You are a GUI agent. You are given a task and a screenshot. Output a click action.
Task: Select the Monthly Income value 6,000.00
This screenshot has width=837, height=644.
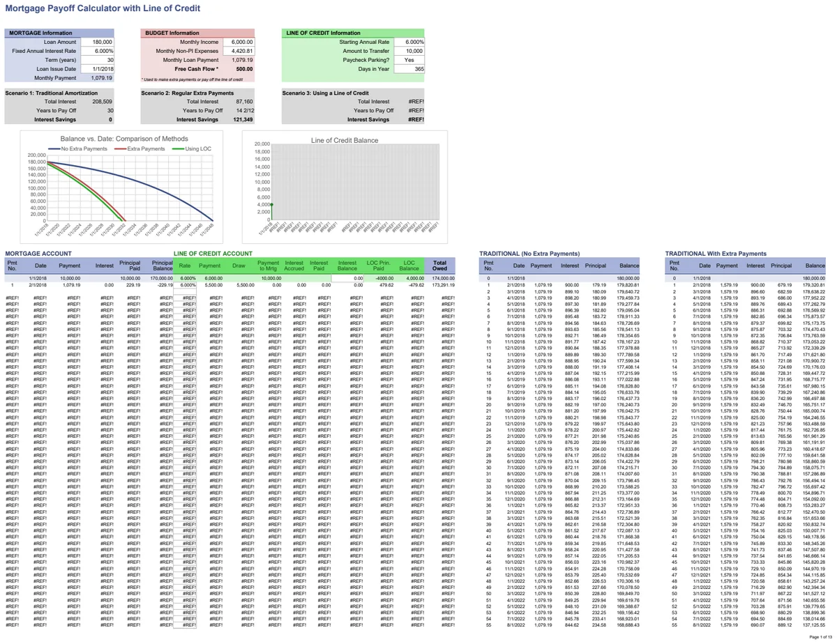coord(239,43)
